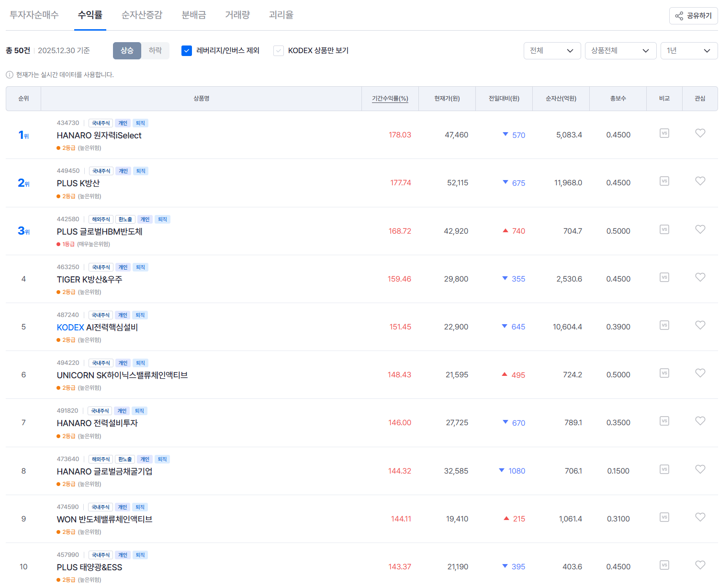Select the 상승 toggle

tap(127, 50)
